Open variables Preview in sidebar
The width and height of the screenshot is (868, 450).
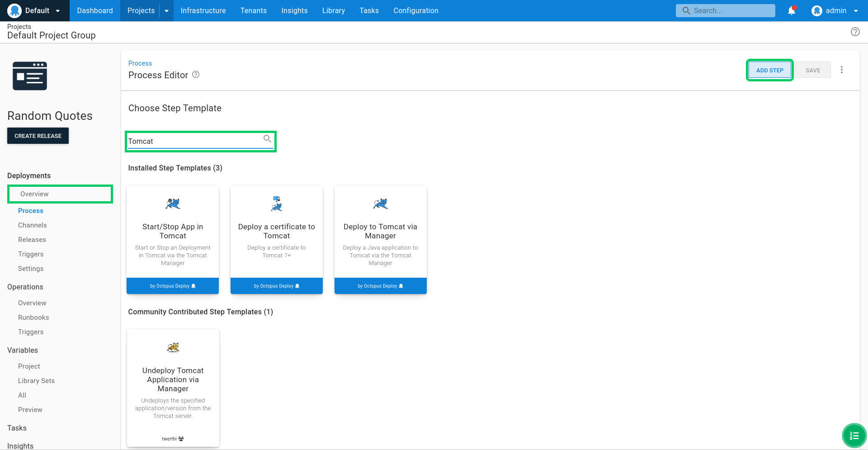coord(30,410)
